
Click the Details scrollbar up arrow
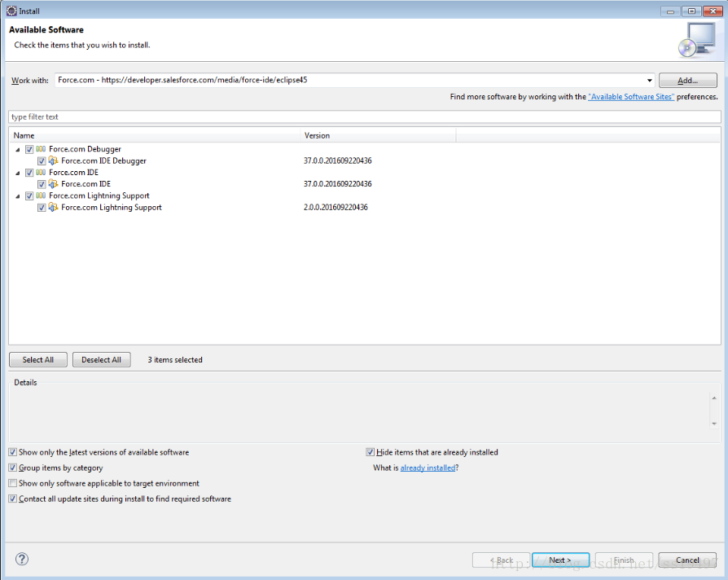[714, 398]
